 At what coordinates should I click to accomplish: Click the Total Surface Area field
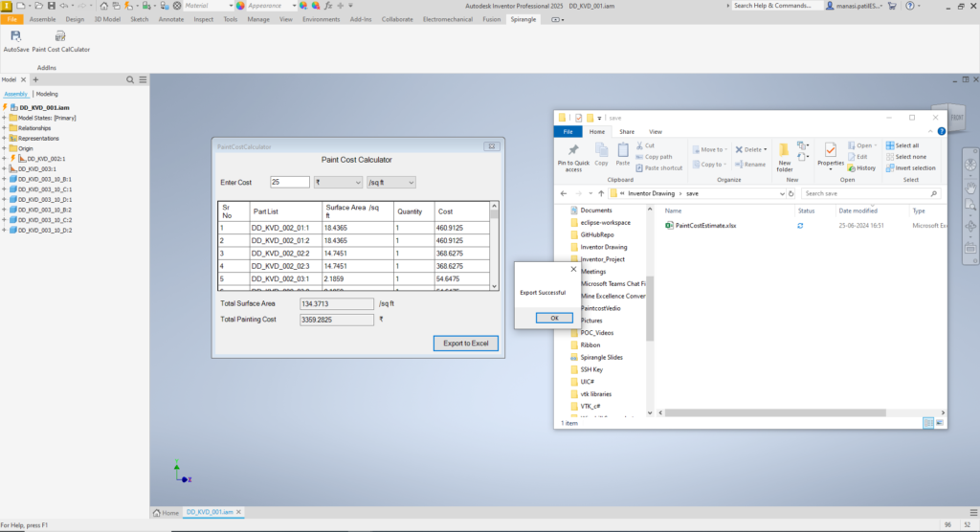(336, 304)
